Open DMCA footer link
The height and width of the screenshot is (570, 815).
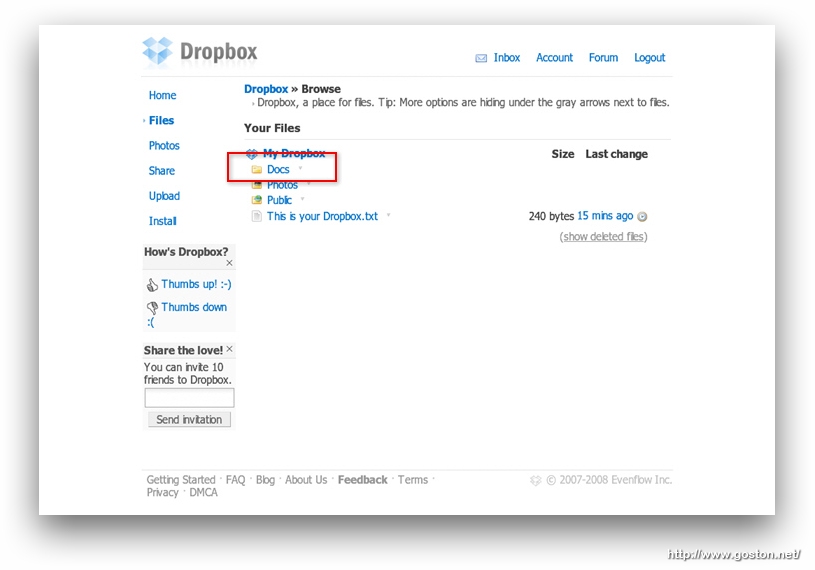pos(203,493)
